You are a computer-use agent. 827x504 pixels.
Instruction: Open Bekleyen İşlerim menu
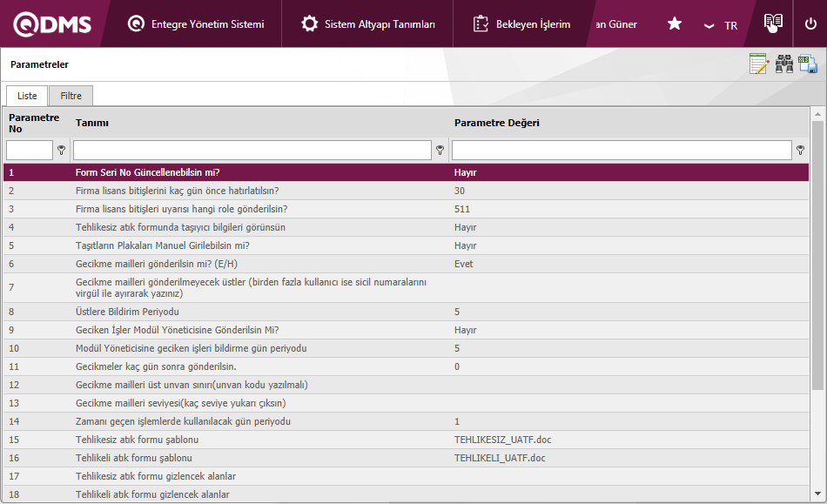[522, 24]
